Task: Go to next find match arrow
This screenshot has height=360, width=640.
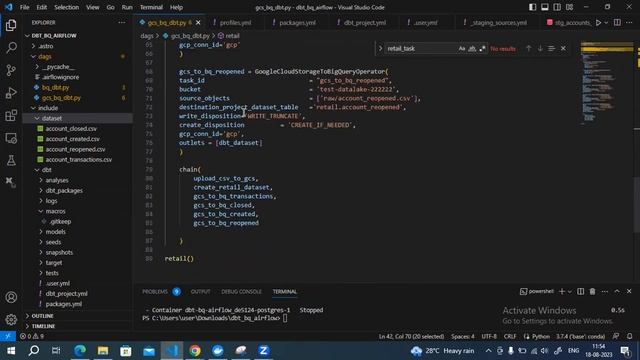Action: [x=540, y=49]
